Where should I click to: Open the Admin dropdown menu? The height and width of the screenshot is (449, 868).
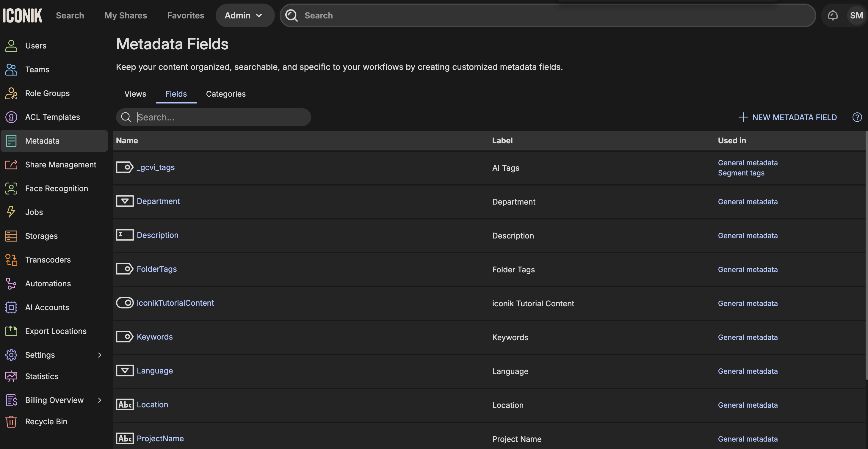pyautogui.click(x=244, y=15)
